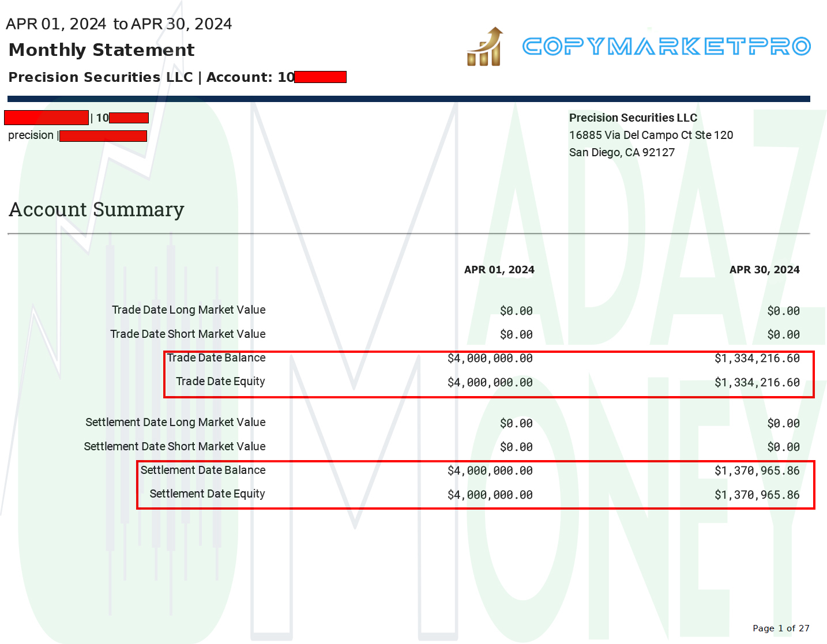Click the COPYMARKETPRO brand wordmark

point(667,46)
